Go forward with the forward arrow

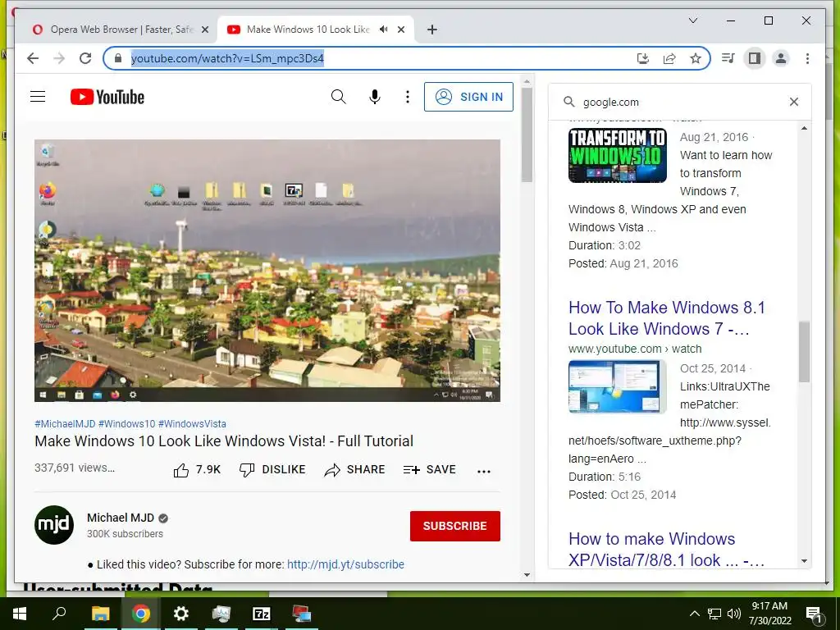[x=59, y=58]
